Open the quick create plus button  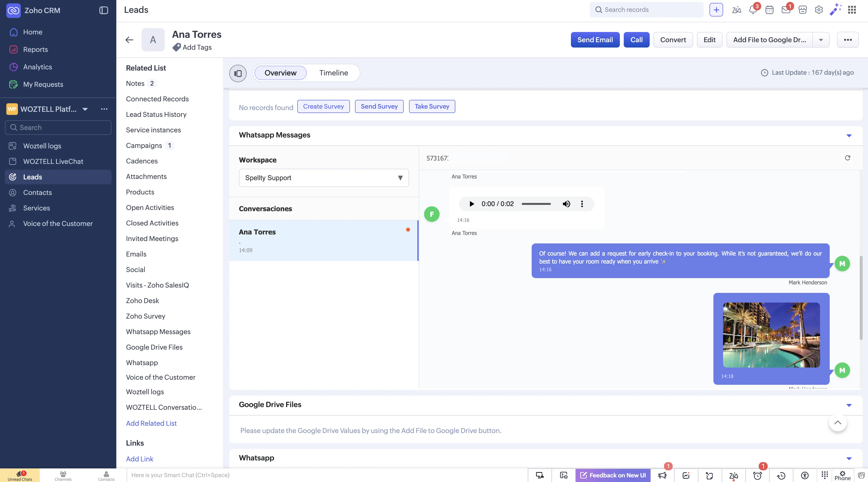[716, 10]
